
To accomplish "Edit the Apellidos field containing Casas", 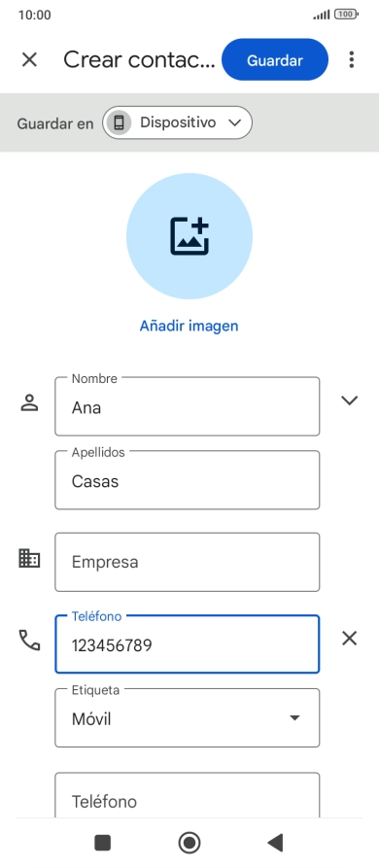I will (187, 480).
